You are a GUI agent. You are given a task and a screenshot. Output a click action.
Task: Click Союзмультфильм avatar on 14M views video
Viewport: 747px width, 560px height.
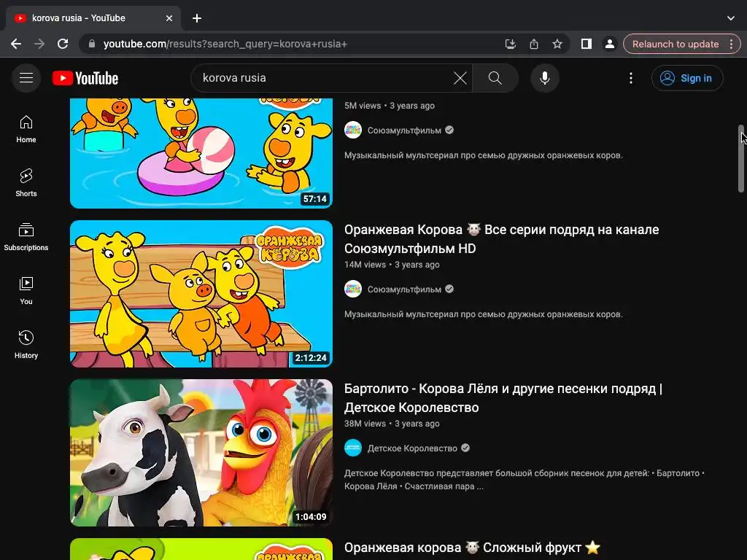point(353,289)
